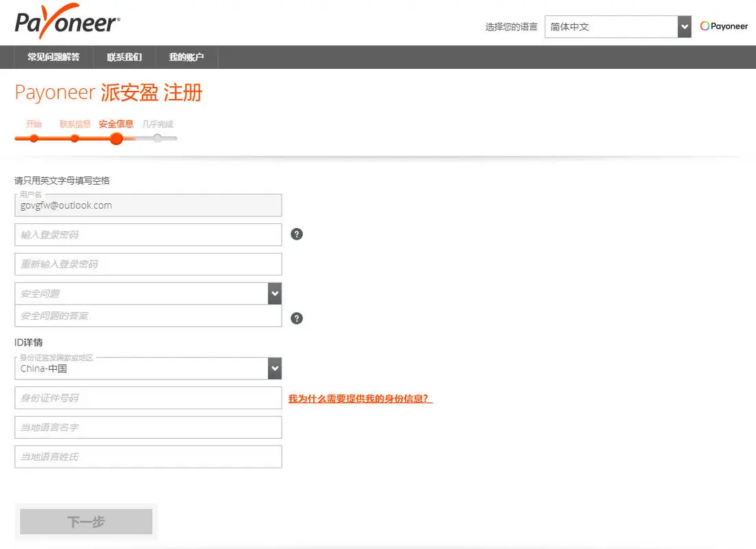Click the username field govgfw@outlook.com
The width and height of the screenshot is (756, 549).
pos(148,205)
